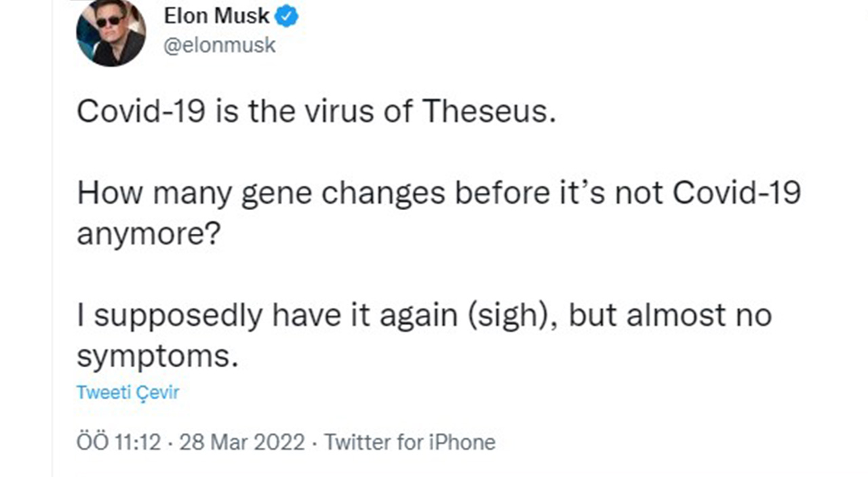
Task: Click the Tweeti Çevir translation link
Action: (127, 392)
